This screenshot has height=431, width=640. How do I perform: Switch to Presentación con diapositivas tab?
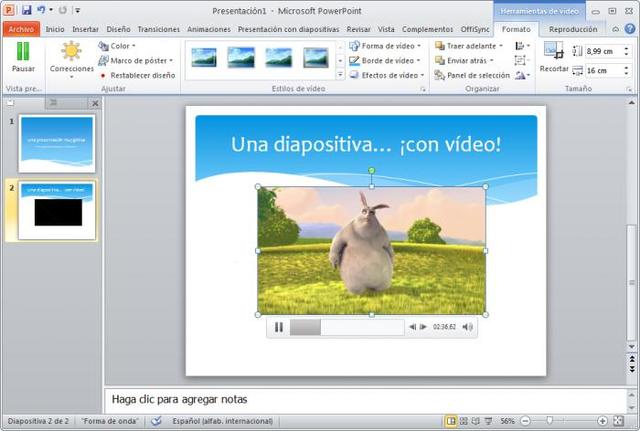[x=289, y=29]
